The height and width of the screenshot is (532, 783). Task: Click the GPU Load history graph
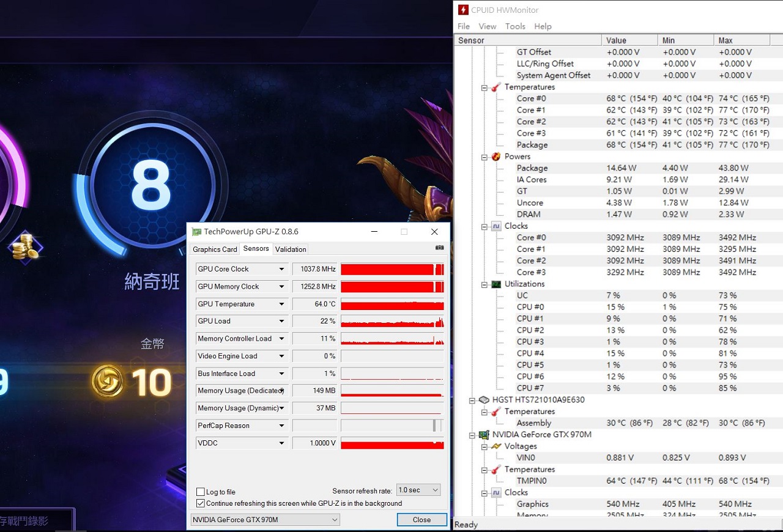click(x=392, y=321)
